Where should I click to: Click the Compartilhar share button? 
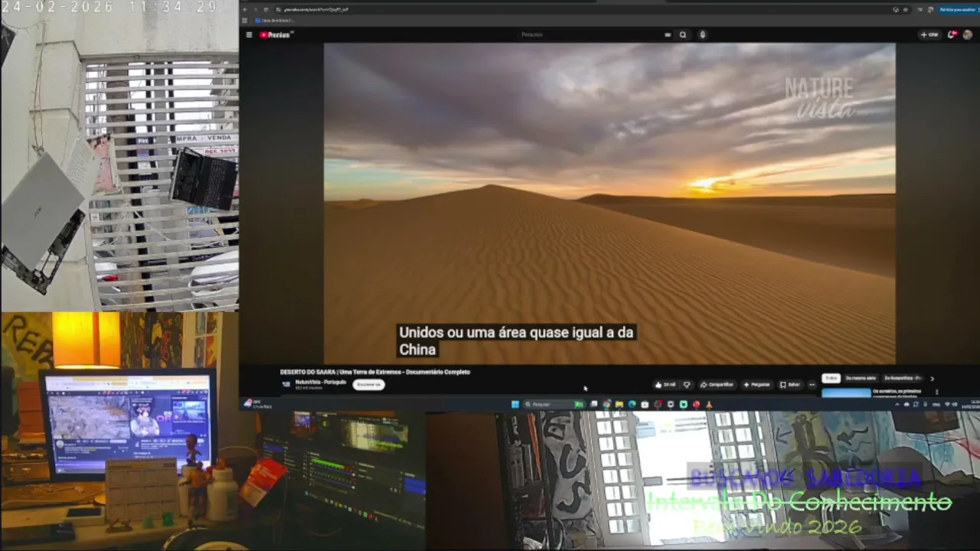coord(717,384)
